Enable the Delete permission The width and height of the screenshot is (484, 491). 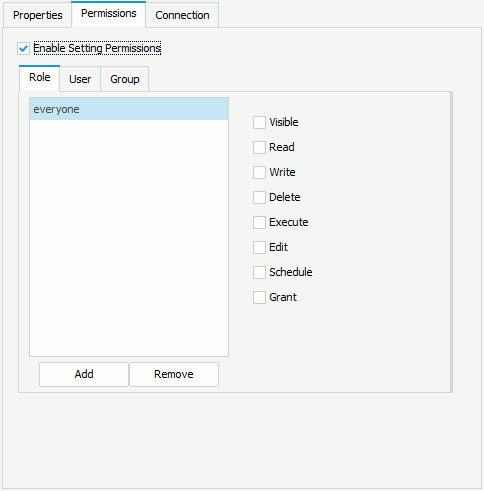[x=259, y=197]
